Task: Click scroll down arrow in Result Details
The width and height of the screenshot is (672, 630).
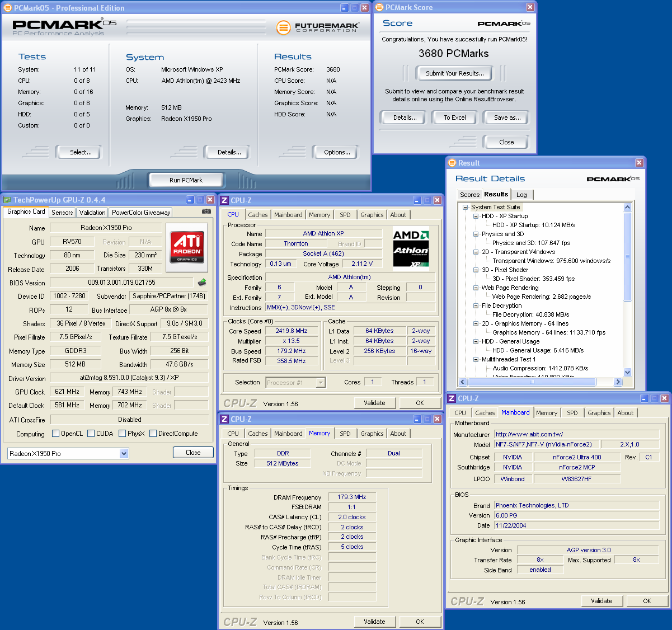Action: pos(627,372)
